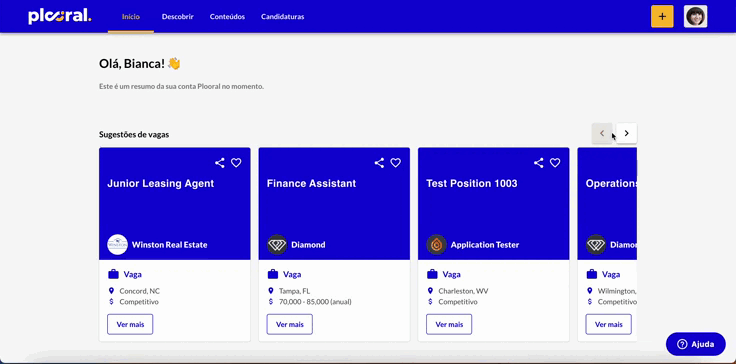Like the Finance Assistant card with heart

coord(396,163)
